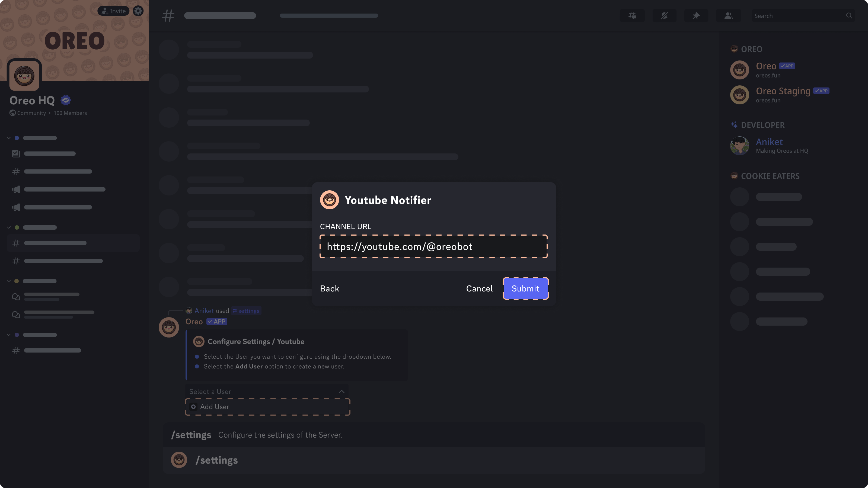This screenshot has height=488, width=868.
Task: Collapse the green-dot channel category
Action: tap(9, 227)
